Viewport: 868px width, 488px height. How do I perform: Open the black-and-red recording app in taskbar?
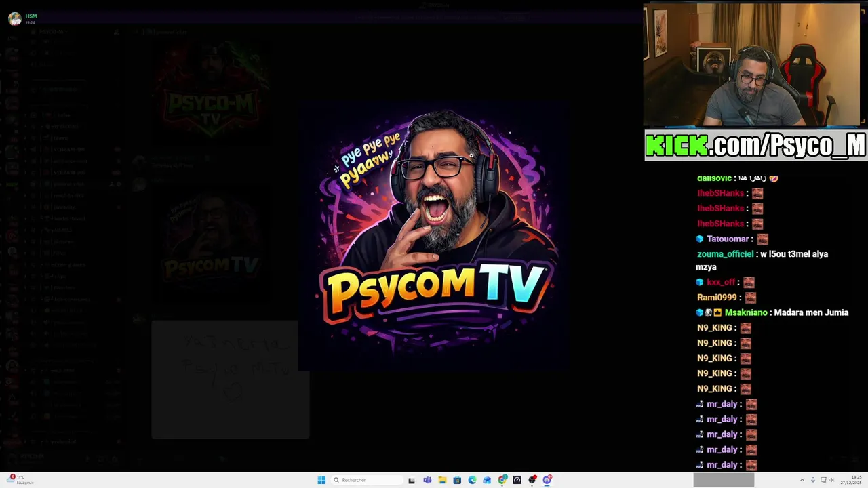532,480
